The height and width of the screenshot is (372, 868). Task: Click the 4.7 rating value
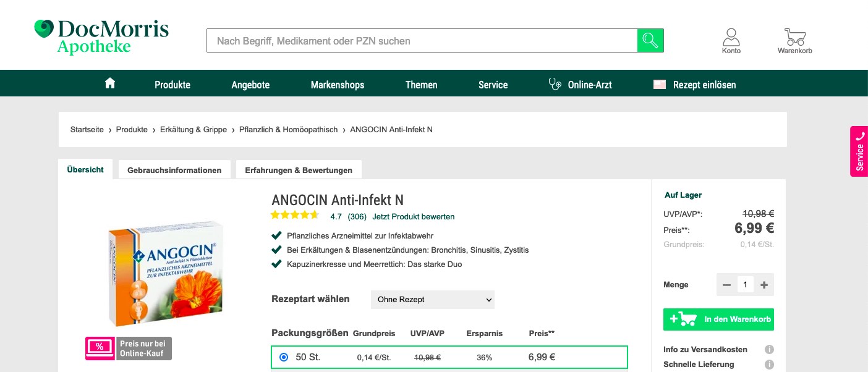pos(336,217)
